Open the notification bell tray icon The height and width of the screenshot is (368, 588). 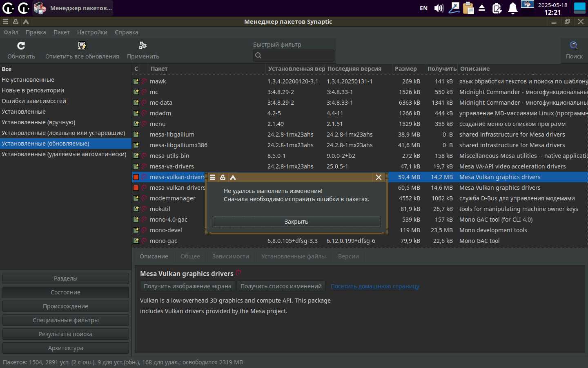coord(513,8)
